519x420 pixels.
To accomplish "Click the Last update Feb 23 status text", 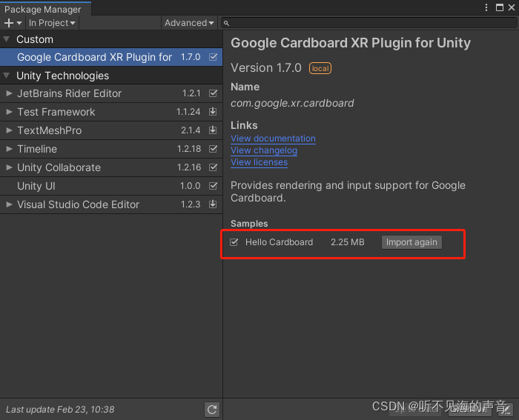I will click(60, 410).
